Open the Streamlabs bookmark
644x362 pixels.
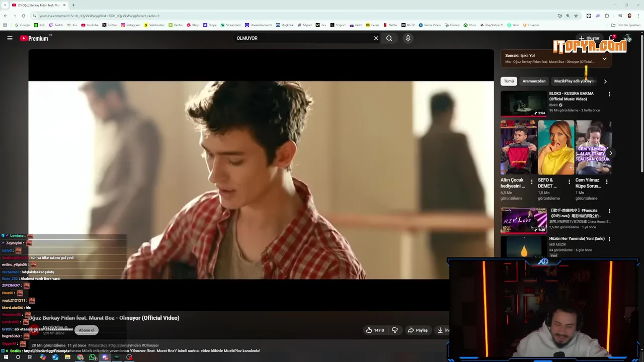(x=231, y=25)
